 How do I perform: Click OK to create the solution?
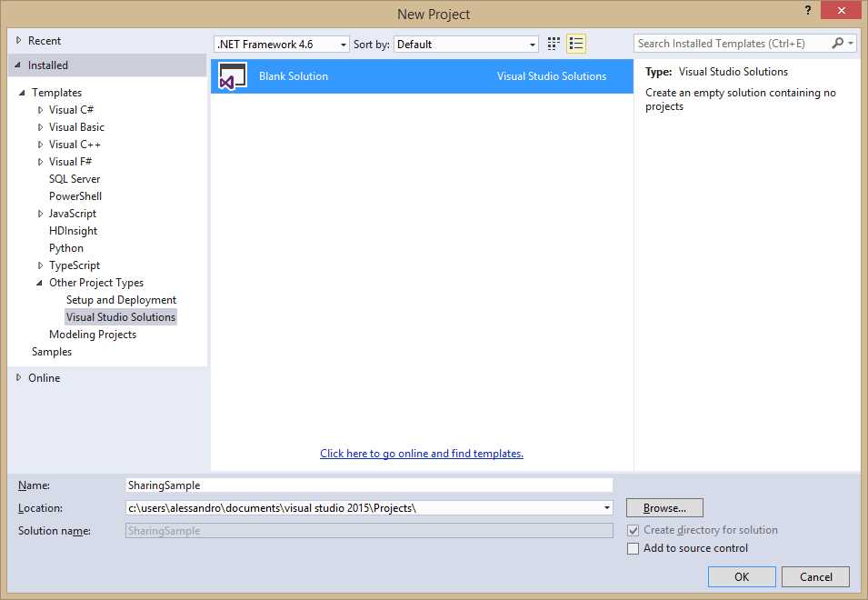pyautogui.click(x=742, y=576)
